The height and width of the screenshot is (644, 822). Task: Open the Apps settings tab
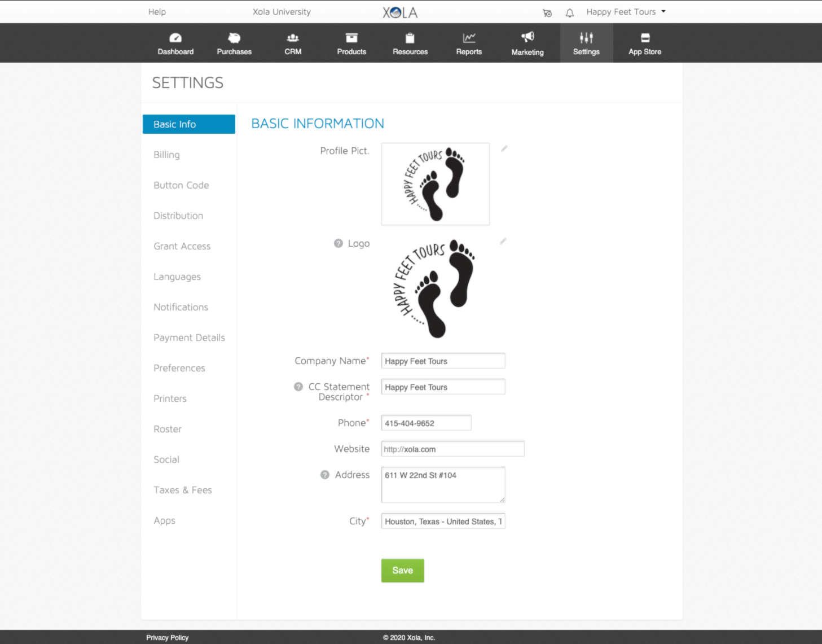click(164, 520)
